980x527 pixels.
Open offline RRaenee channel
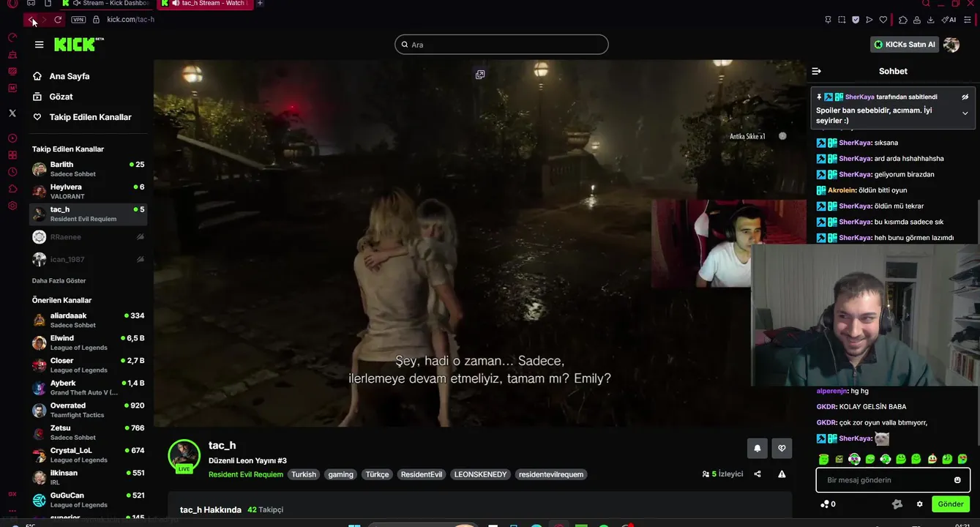88,237
